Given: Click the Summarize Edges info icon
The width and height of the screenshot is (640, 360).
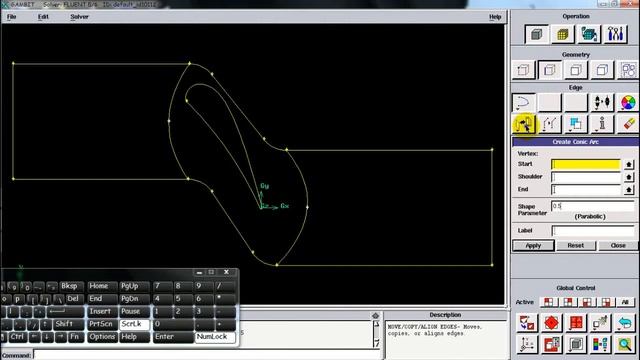Looking at the screenshot, I should (x=602, y=124).
